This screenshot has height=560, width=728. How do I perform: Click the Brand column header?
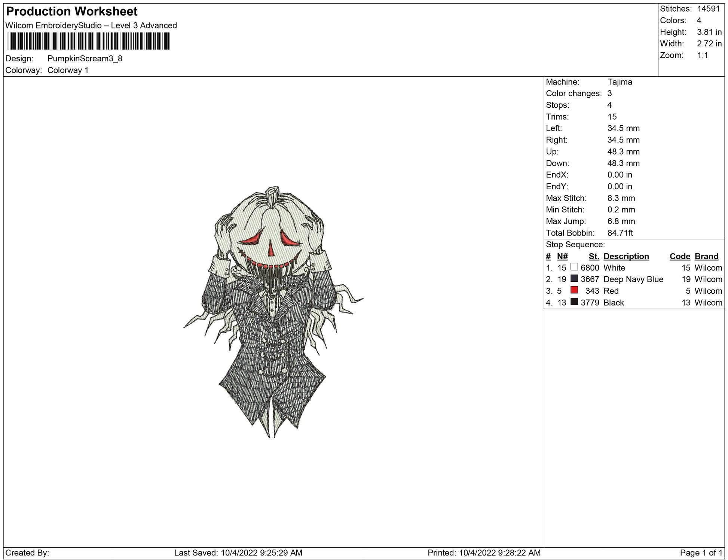click(x=706, y=256)
